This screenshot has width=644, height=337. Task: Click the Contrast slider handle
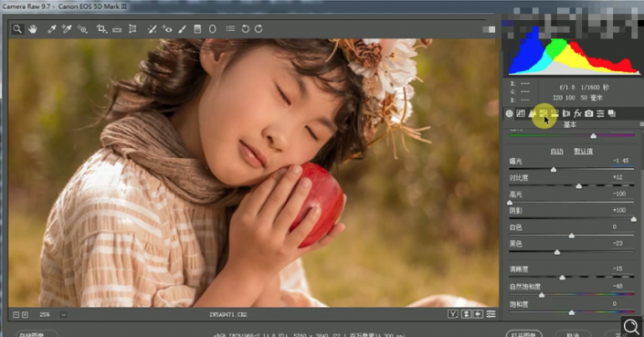point(579,186)
